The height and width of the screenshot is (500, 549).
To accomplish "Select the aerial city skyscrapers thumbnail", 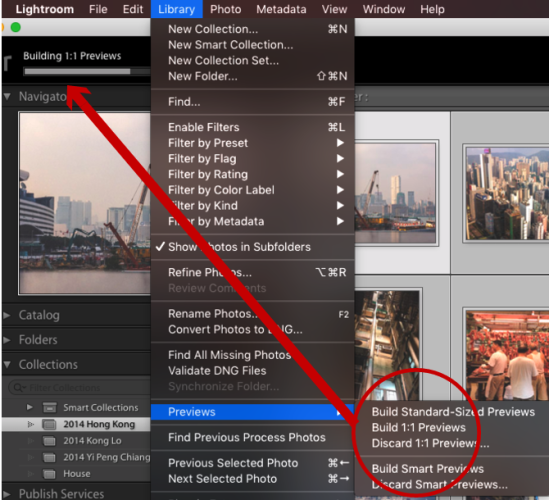I will click(x=506, y=194).
